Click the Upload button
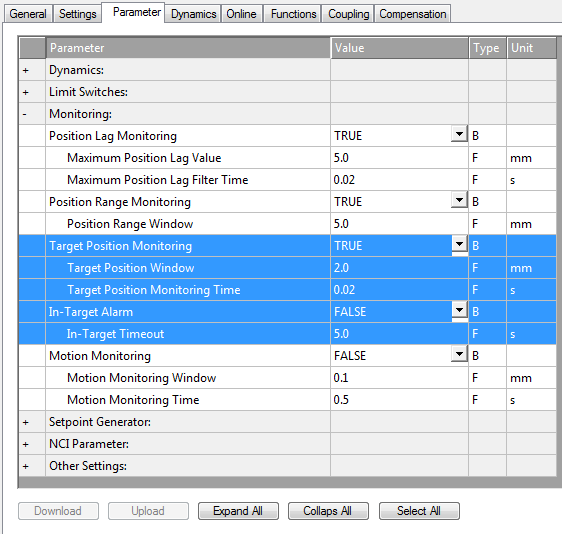Screen dimensions: 562x534 148,511
